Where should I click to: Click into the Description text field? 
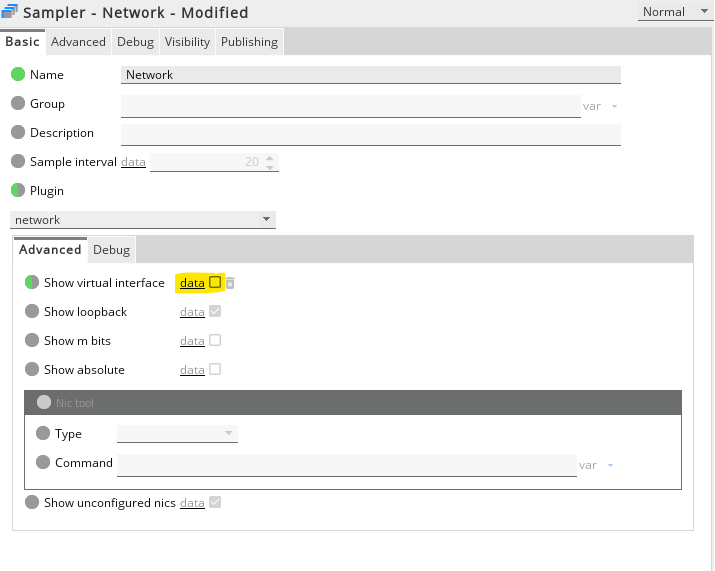(370, 134)
